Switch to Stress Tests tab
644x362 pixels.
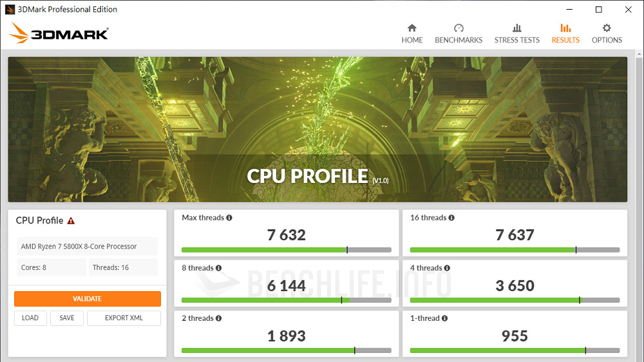point(516,33)
